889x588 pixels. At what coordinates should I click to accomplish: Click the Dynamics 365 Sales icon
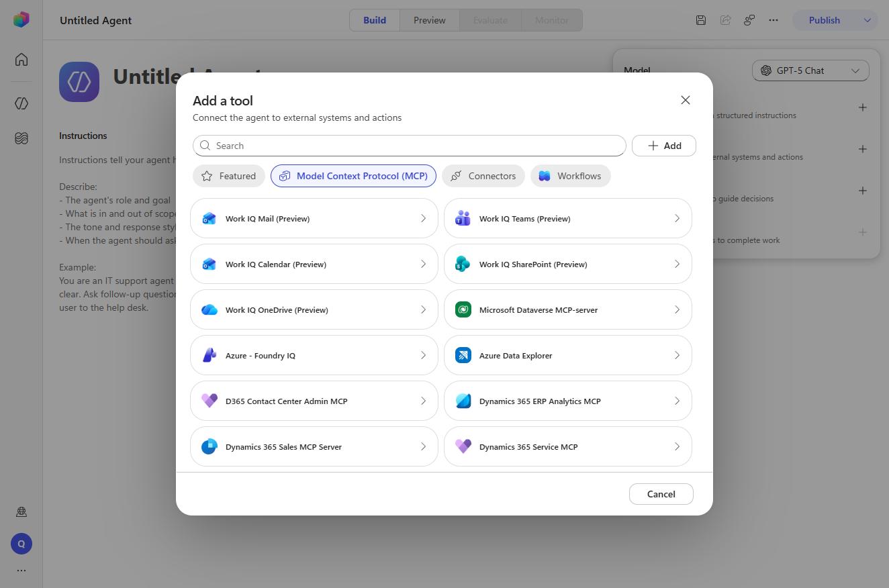click(x=209, y=446)
